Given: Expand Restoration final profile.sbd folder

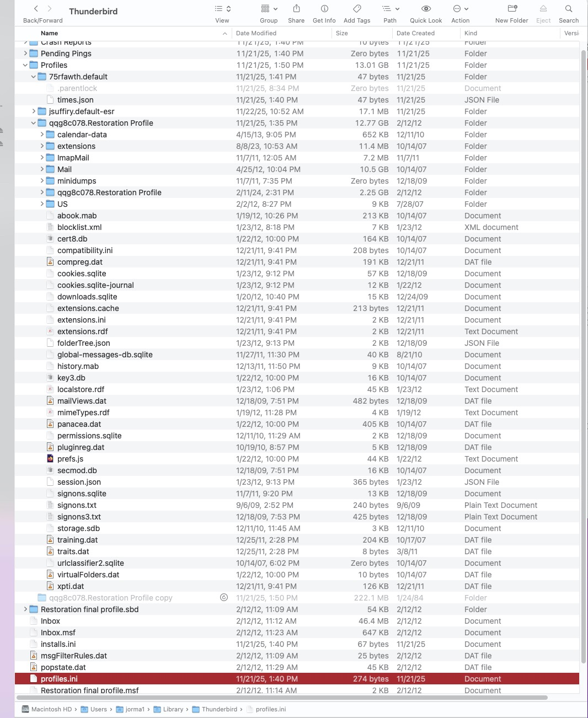Looking at the screenshot, I should click(x=25, y=609).
